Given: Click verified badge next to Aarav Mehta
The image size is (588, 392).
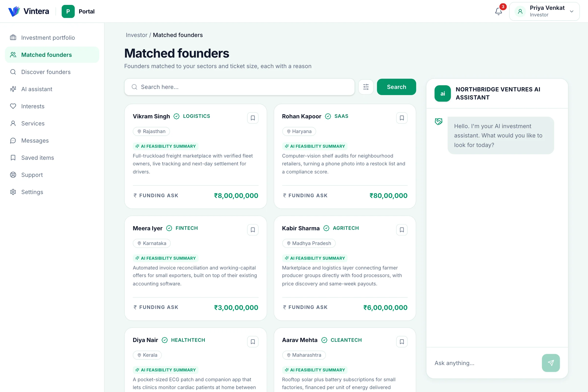Looking at the screenshot, I should [x=324, y=340].
